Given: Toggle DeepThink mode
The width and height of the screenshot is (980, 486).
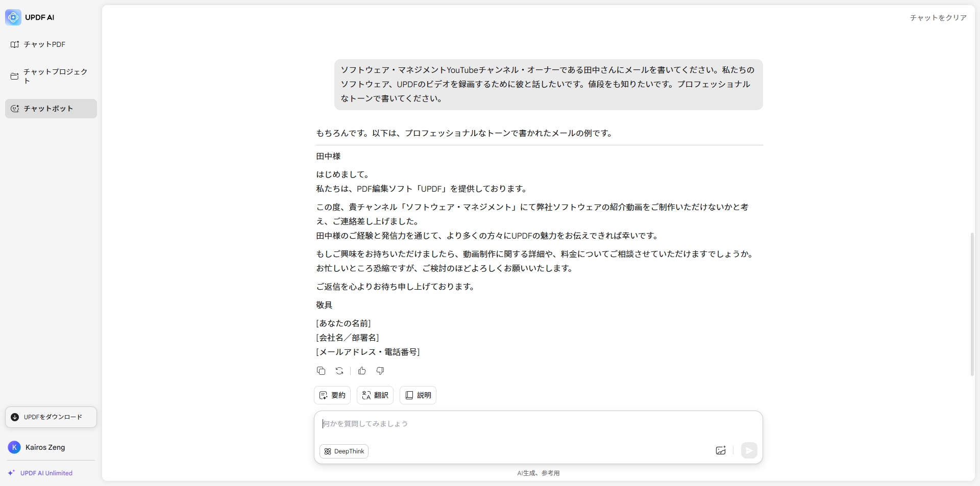Looking at the screenshot, I should pyautogui.click(x=344, y=451).
